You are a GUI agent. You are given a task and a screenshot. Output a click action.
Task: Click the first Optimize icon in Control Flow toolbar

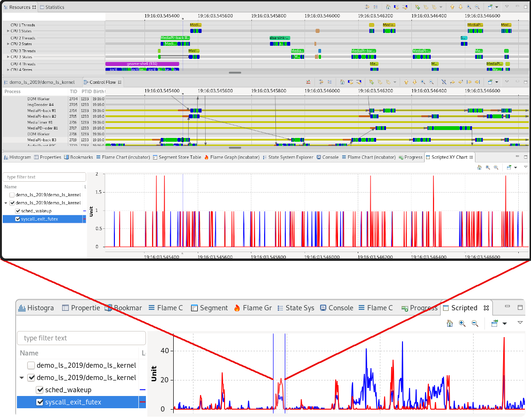tap(308, 82)
